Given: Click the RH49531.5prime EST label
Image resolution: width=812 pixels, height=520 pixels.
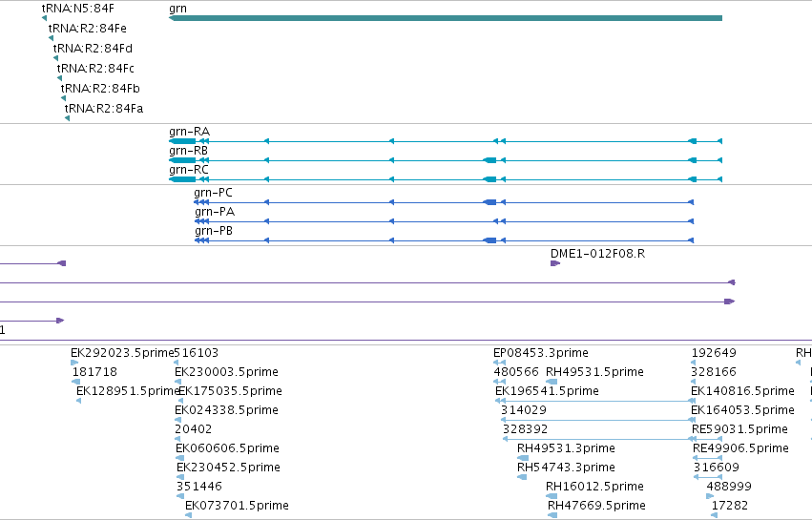Looking at the screenshot, I should click(x=594, y=372).
